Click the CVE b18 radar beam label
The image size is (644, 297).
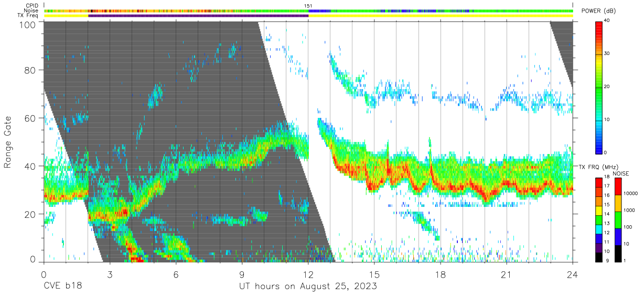(62, 286)
